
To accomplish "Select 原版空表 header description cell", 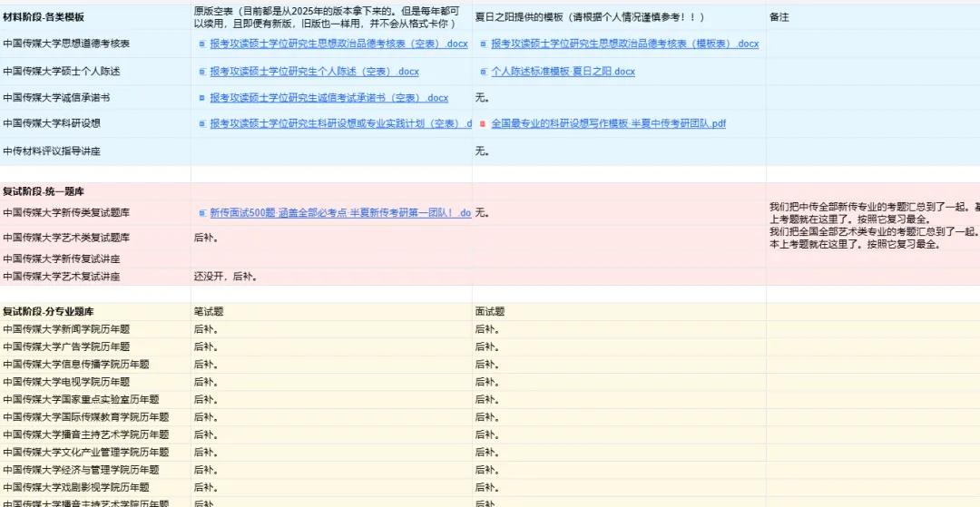I will (332, 17).
